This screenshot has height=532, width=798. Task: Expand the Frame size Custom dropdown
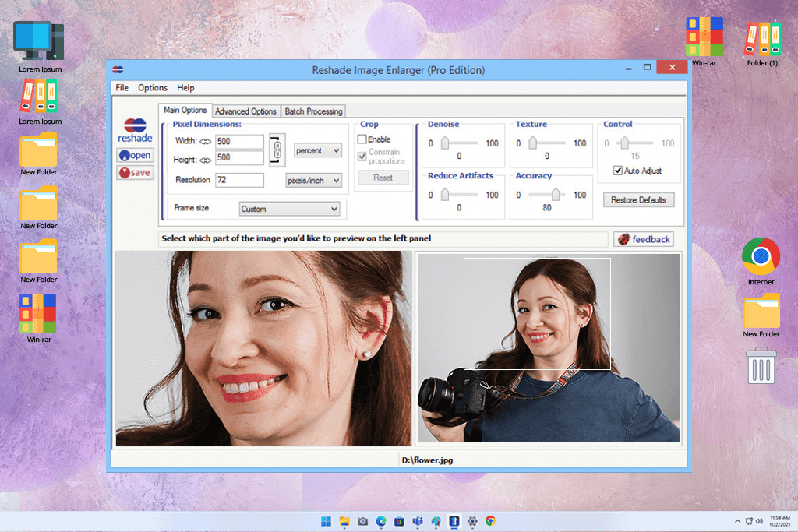[x=289, y=209]
